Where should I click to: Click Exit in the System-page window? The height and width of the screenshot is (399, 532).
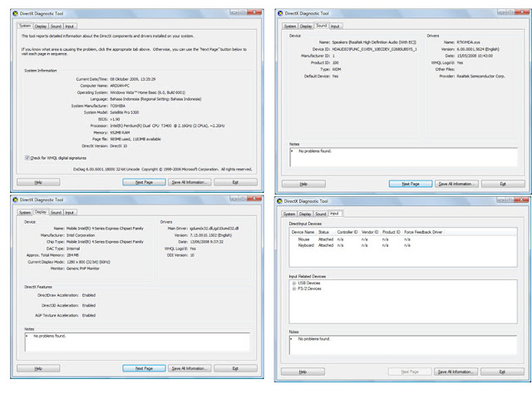[235, 182]
